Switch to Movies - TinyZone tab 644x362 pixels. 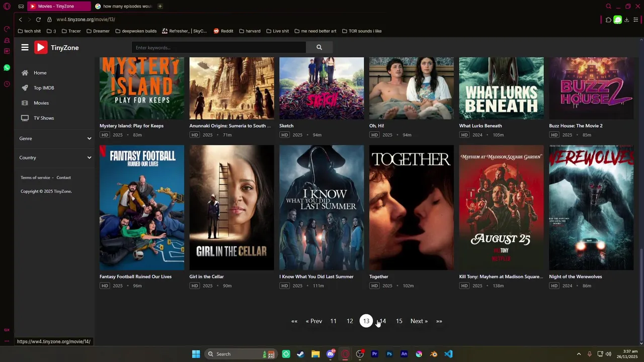pyautogui.click(x=58, y=6)
